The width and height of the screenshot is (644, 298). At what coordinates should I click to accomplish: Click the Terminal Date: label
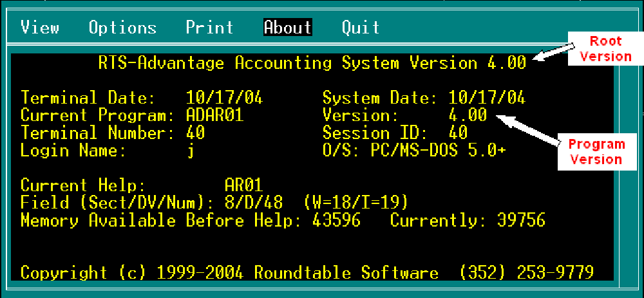[88, 98]
